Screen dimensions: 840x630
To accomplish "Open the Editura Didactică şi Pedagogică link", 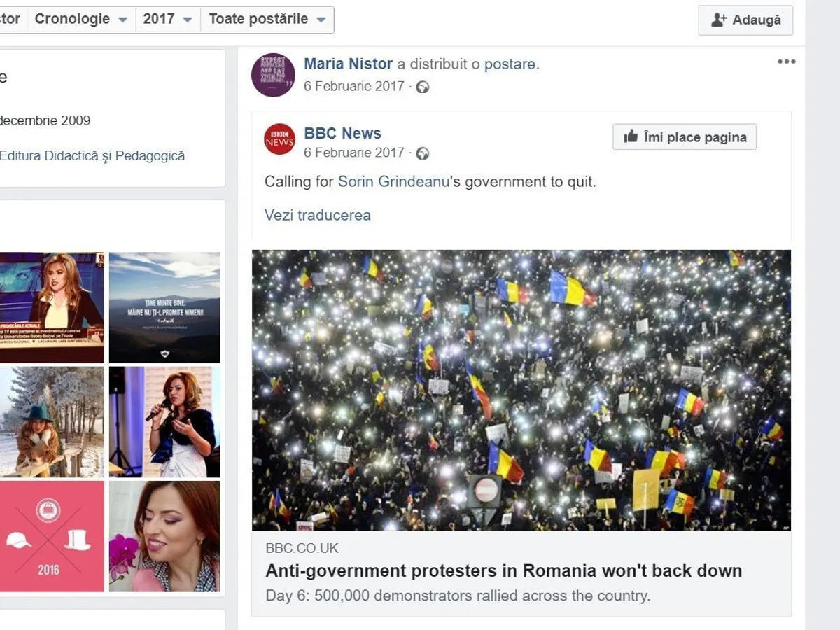I will 92,156.
